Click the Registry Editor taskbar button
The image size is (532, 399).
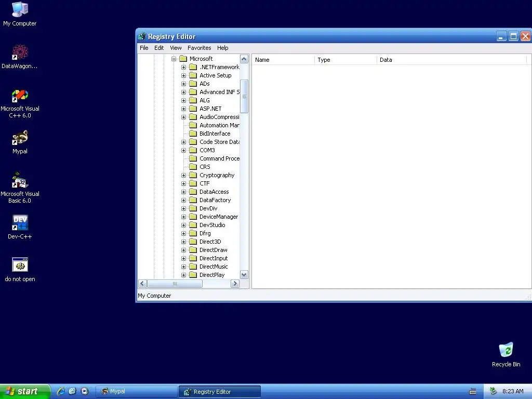(220, 392)
